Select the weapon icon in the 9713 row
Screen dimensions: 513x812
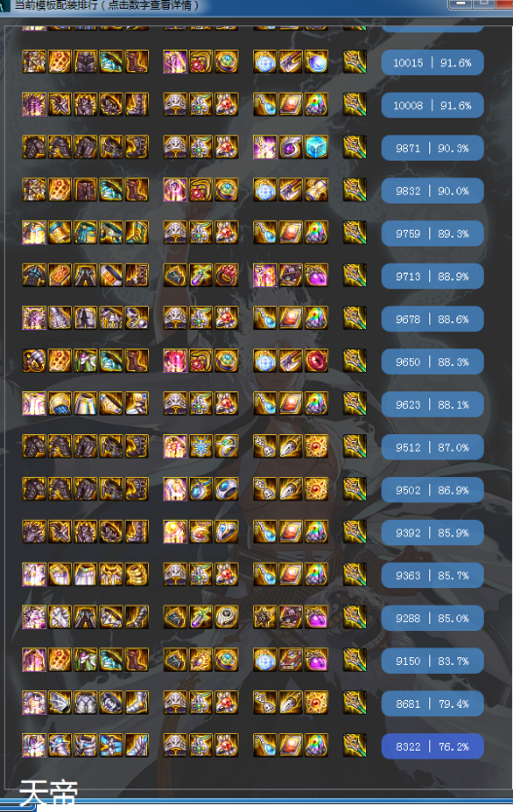(354, 276)
